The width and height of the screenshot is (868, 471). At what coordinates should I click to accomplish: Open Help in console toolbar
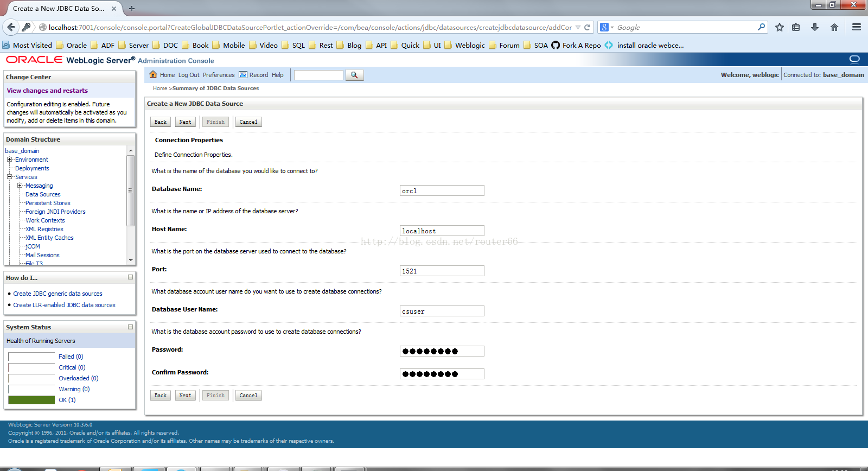[278, 75]
